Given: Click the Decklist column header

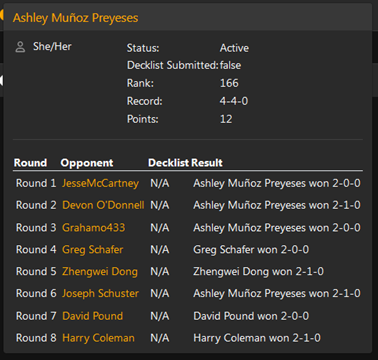Looking at the screenshot, I should [169, 163].
